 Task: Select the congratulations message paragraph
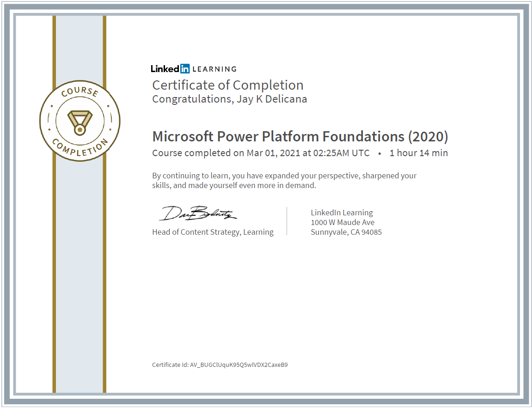pyautogui.click(x=284, y=180)
